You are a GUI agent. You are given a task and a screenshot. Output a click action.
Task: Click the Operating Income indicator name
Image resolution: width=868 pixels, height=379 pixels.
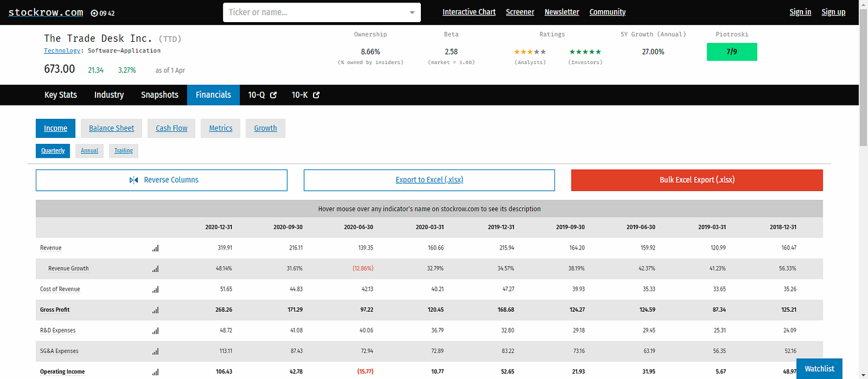point(63,372)
